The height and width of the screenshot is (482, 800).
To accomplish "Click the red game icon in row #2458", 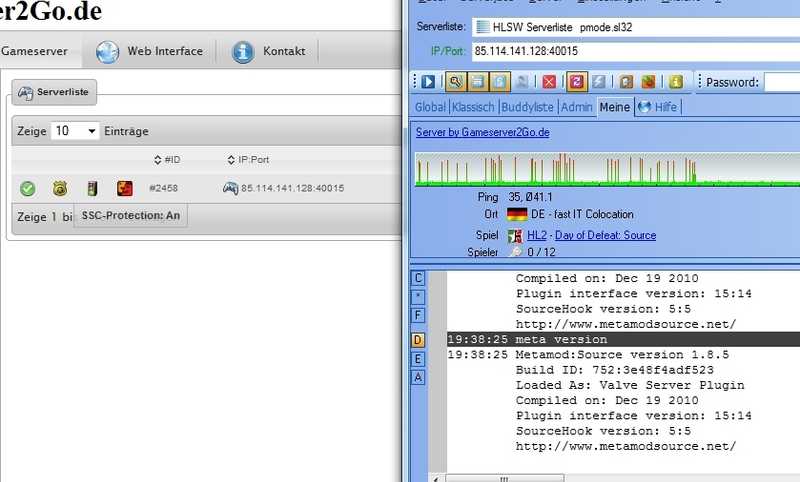I will pos(124,188).
